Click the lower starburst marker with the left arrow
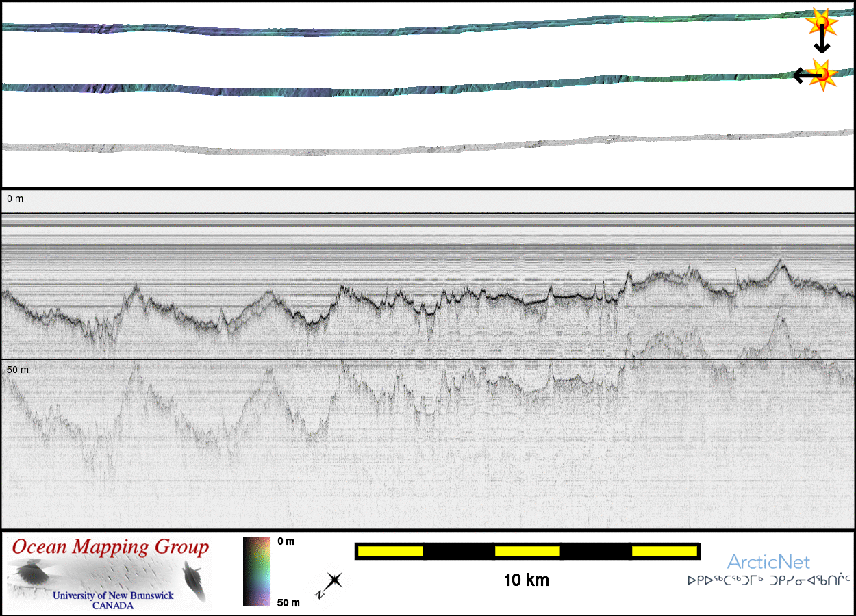The image size is (856, 616). coord(821,75)
